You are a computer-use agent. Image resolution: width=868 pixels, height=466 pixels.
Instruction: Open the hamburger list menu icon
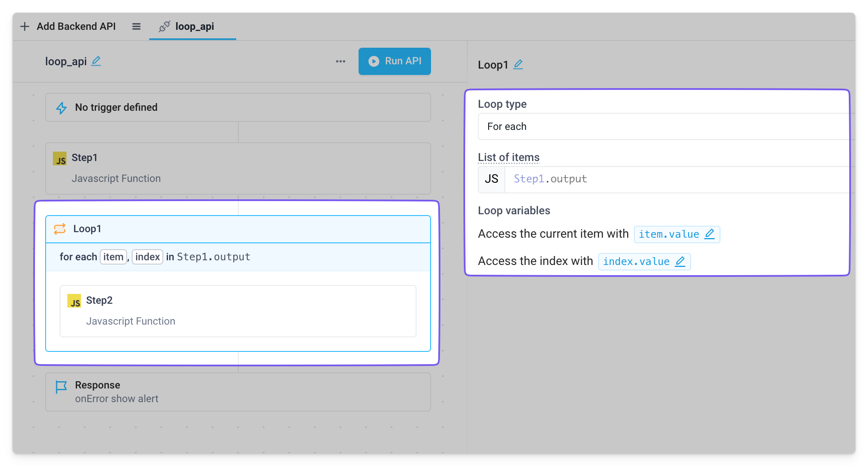[x=136, y=26]
